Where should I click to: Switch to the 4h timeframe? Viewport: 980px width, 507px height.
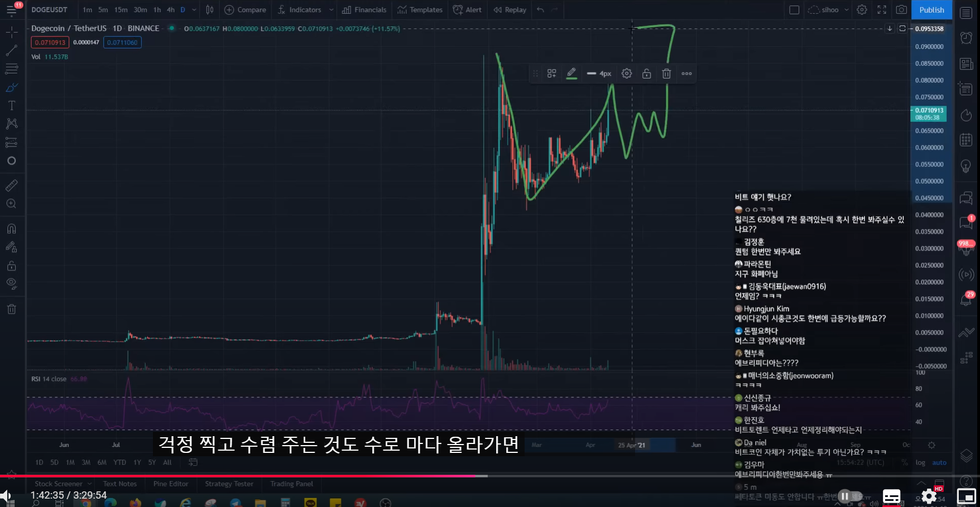click(x=171, y=9)
